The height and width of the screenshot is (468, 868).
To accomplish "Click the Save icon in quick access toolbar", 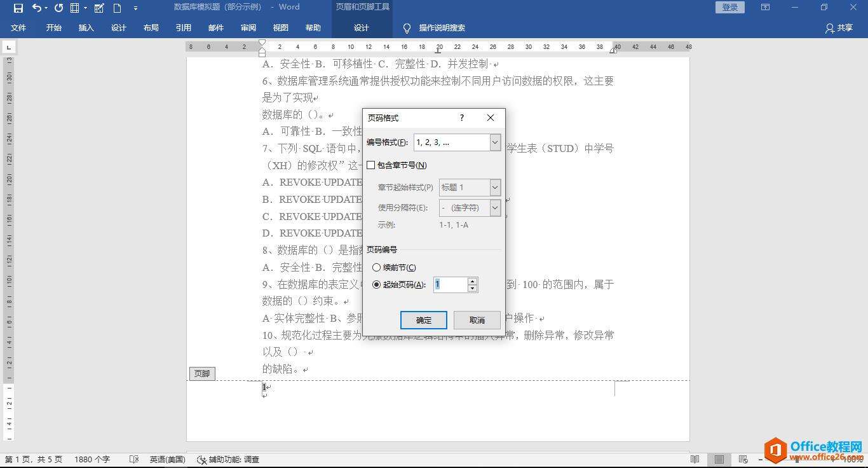I will tap(18, 8).
